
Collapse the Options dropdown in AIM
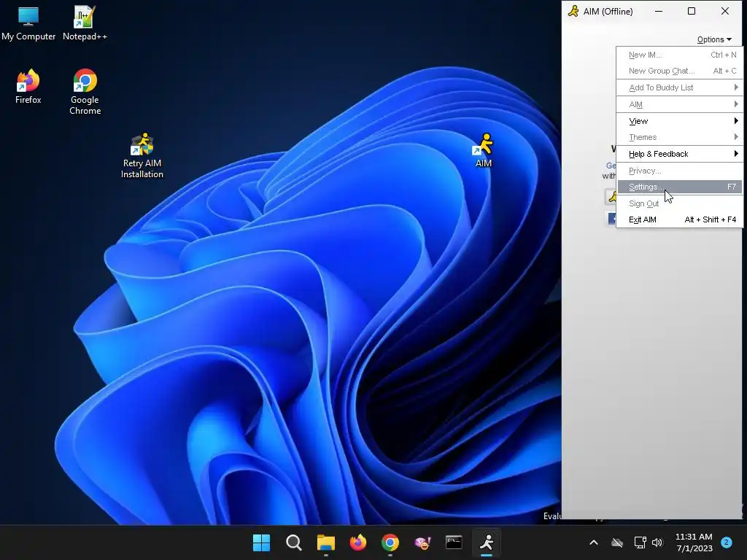[x=714, y=39]
